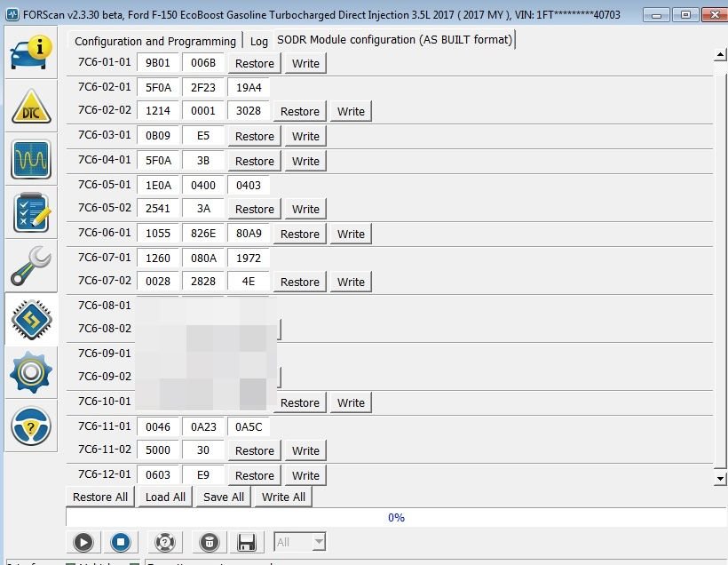The width and height of the screenshot is (728, 565).
Task: Open the gear settings section
Action: click(x=31, y=372)
